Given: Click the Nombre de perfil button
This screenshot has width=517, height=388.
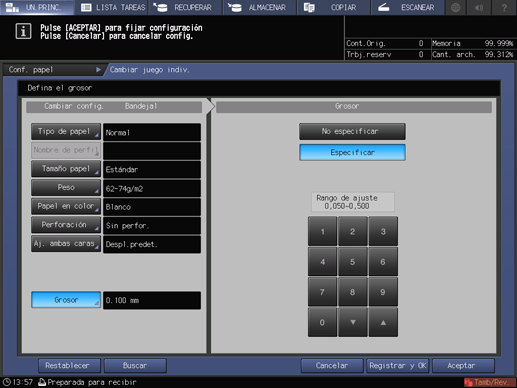Looking at the screenshot, I should (66, 150).
